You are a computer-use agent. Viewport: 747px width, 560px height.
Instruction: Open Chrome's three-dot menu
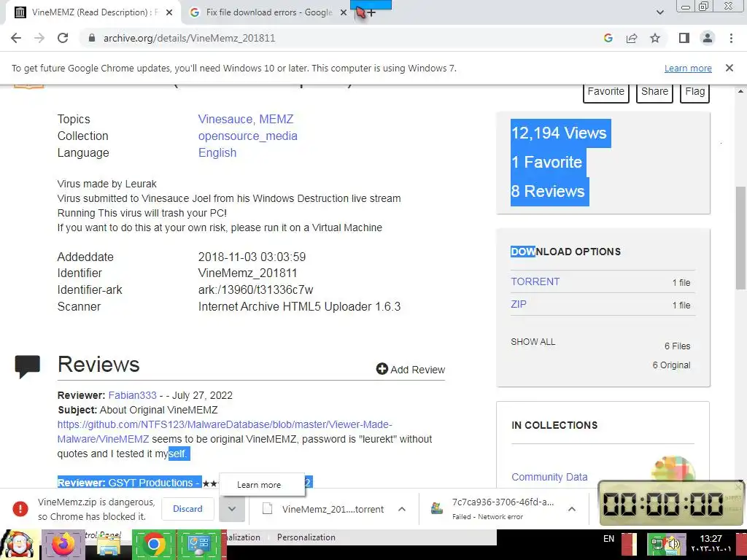(731, 38)
